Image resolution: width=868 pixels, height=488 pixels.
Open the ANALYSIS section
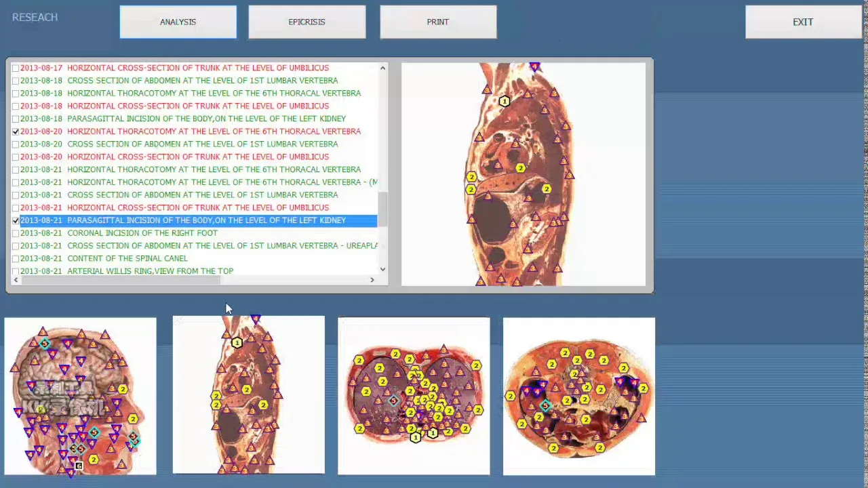coord(178,22)
